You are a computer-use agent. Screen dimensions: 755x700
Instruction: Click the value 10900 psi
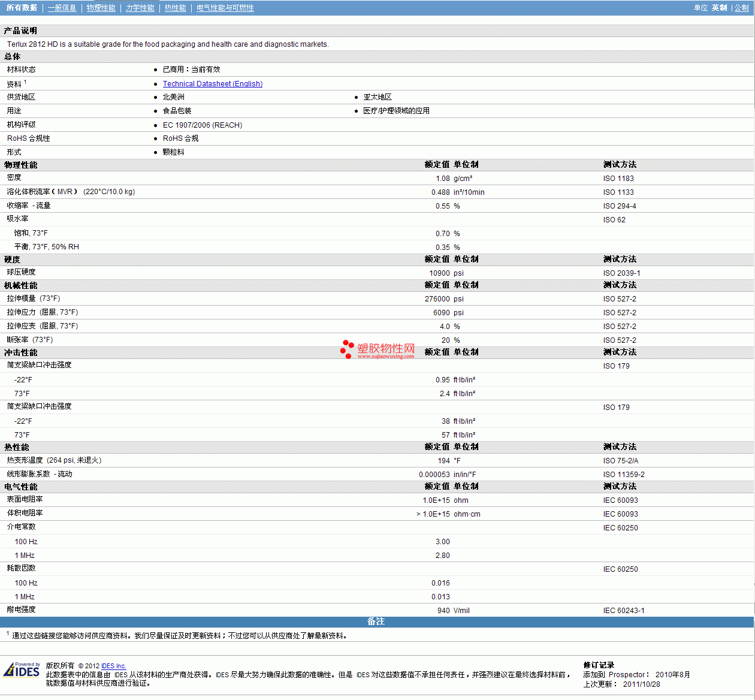(446, 273)
